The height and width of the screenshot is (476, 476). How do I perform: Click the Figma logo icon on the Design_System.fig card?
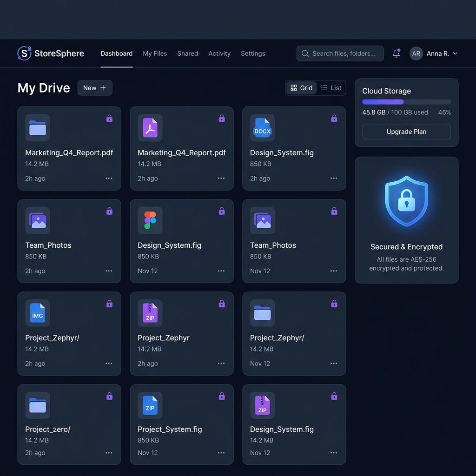[150, 220]
